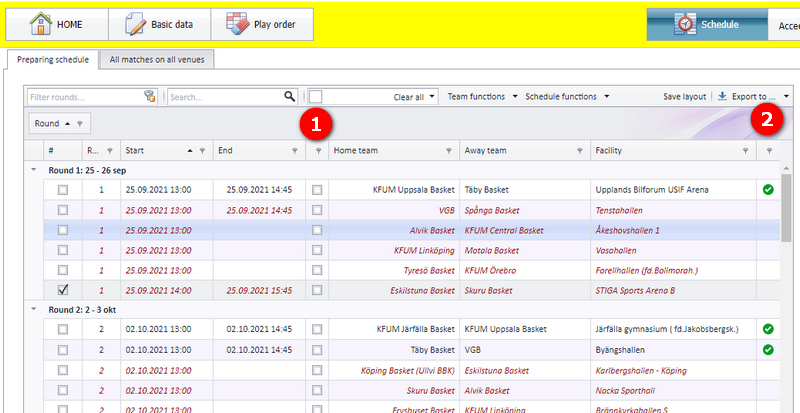
Task: Click the Play order eraser-table icon
Action: point(237,24)
